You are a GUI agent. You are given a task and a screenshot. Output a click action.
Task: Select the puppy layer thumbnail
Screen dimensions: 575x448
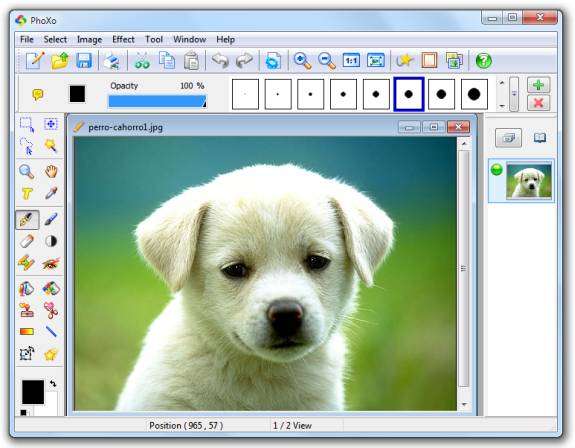(x=528, y=181)
